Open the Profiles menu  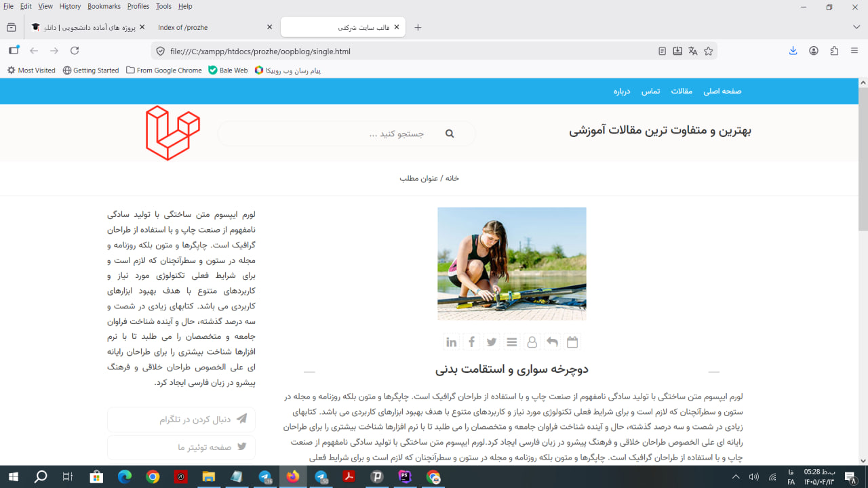click(x=138, y=6)
